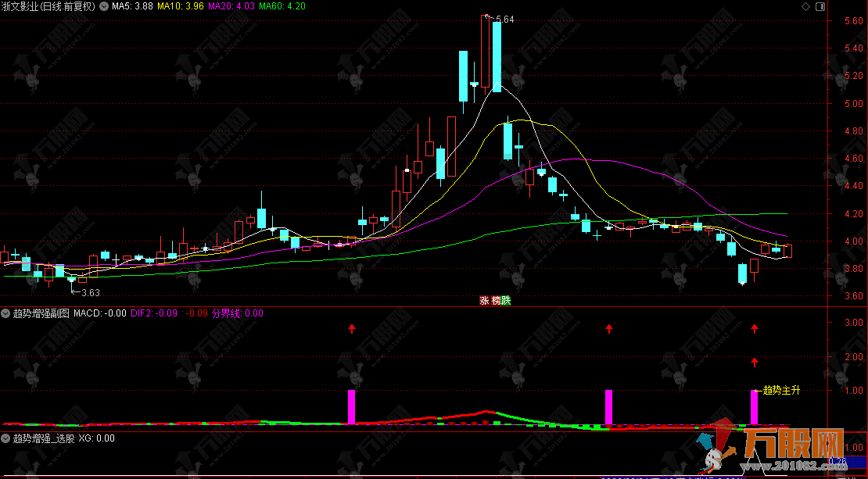Select the yellow MA10 label
The height and width of the screenshot is (479, 868).
(181, 6)
